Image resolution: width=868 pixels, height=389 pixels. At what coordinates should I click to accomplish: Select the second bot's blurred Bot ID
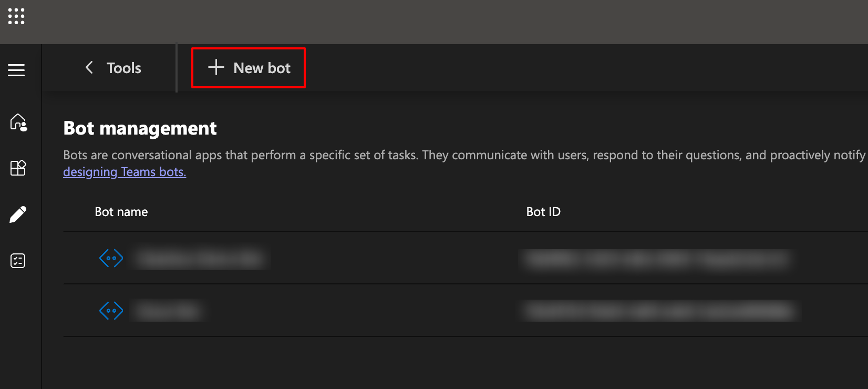(660, 311)
